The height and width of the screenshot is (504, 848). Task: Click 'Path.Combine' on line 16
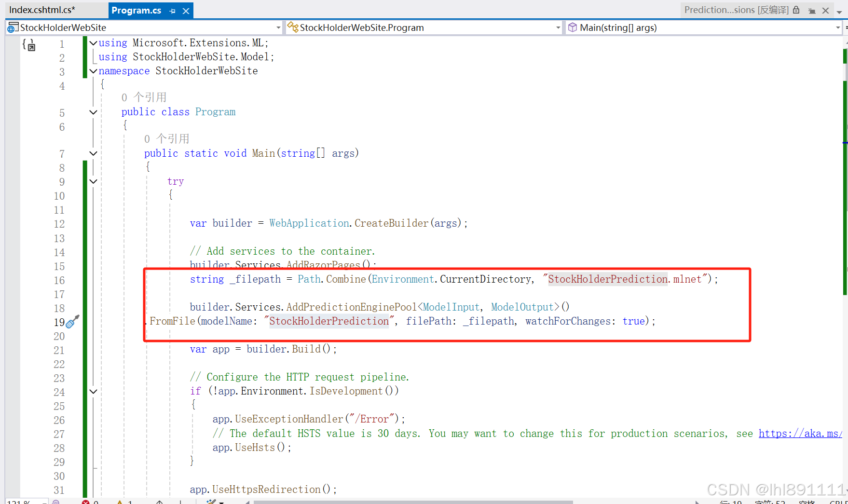point(332,279)
